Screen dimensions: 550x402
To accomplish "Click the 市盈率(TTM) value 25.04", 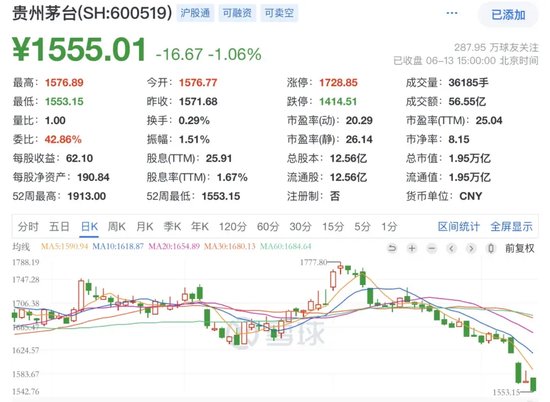I will point(489,121).
